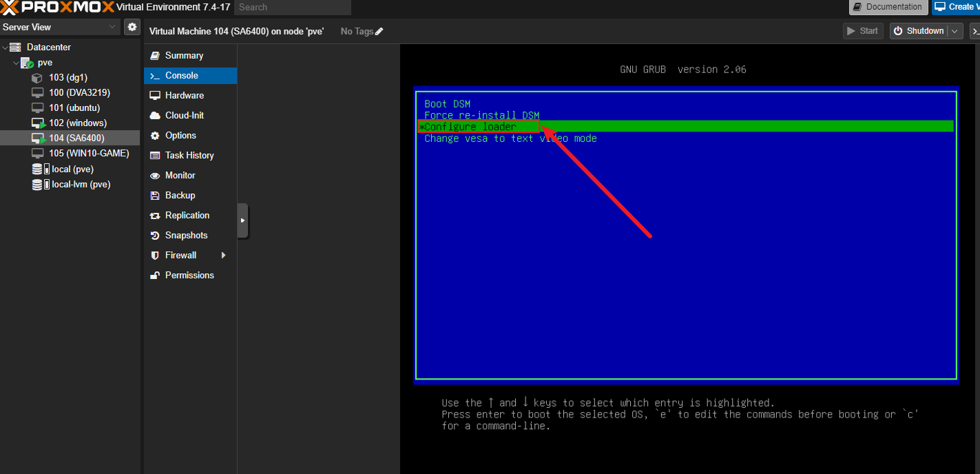The image size is (980, 474).
Task: Expand the Firewall submenu arrow
Action: coord(223,255)
